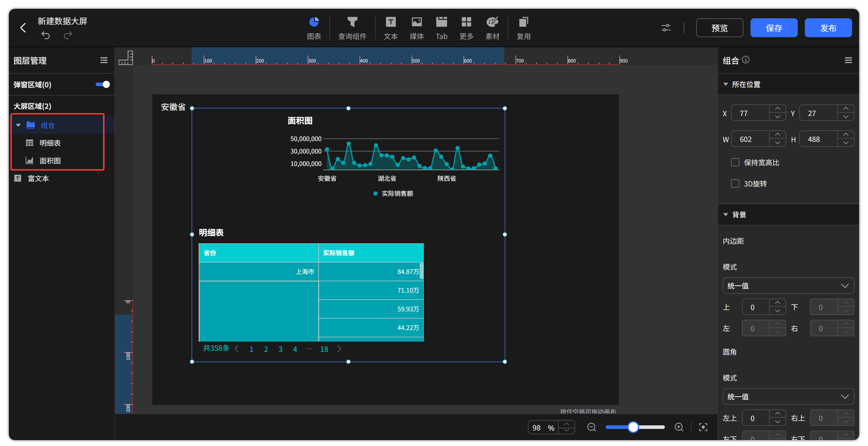The height and width of the screenshot is (446, 868).
Task: Click the 安徽省 rich text on canvas
Action: click(x=173, y=107)
